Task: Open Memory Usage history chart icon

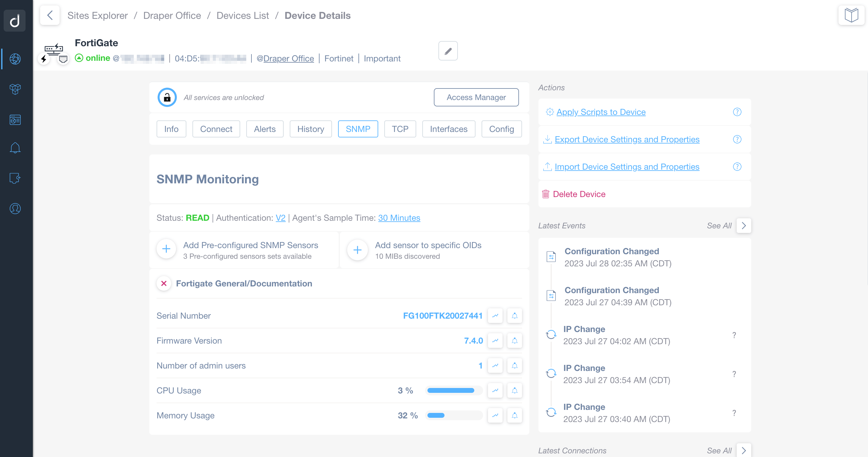Action: coord(495,416)
